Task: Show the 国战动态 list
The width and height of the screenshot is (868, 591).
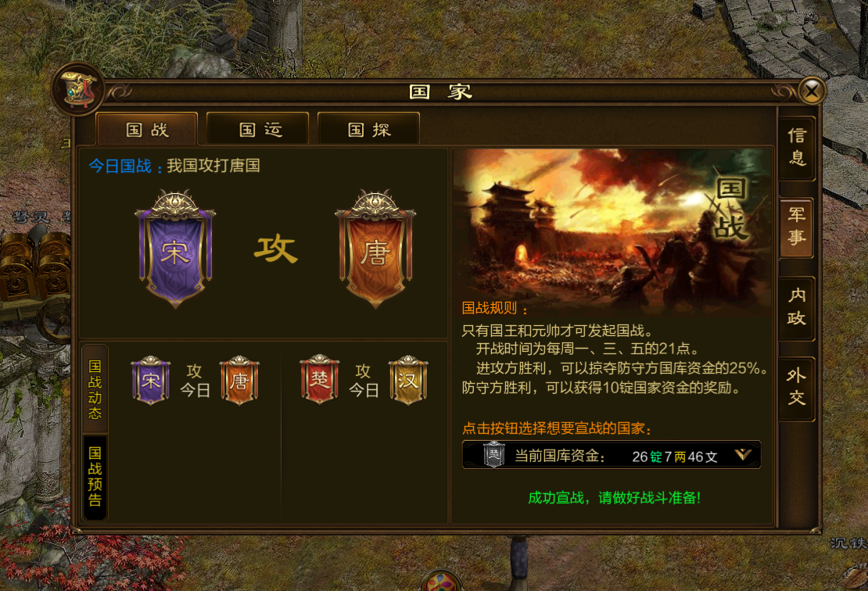Action: [95, 389]
